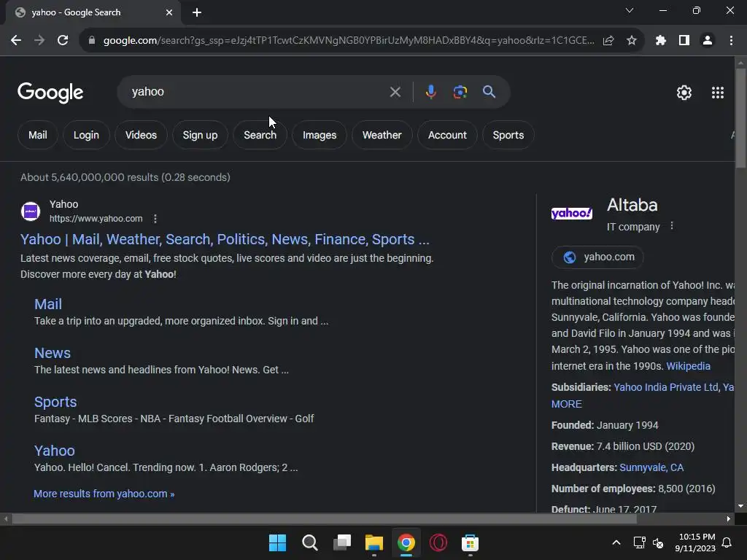Open the Sunnyvale, CA headquarters link

[651, 467]
